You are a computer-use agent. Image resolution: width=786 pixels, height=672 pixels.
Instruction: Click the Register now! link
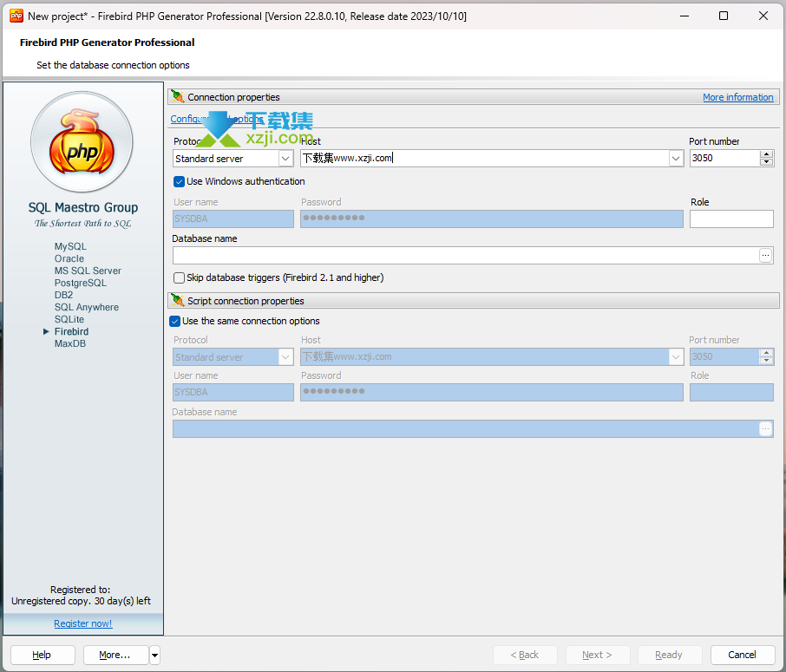83,623
